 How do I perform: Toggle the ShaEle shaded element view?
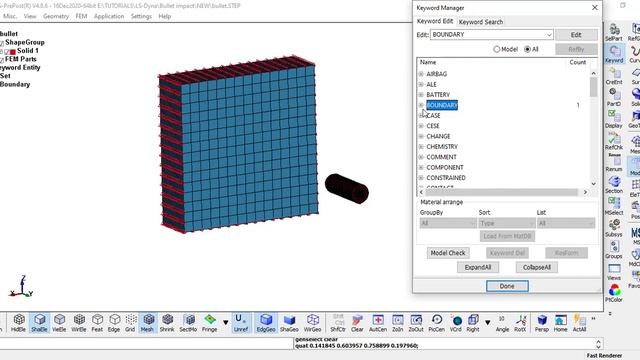click(x=39, y=322)
